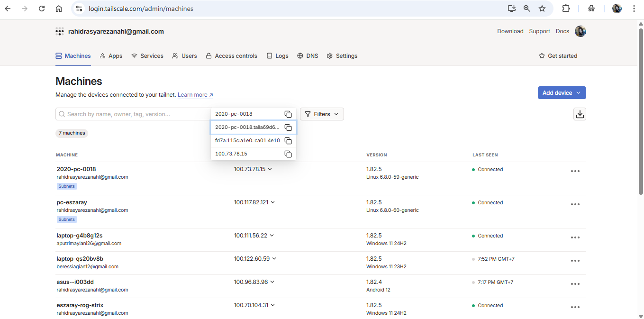Open the Extensions puzzle icon
The image size is (644, 319).
[566, 9]
